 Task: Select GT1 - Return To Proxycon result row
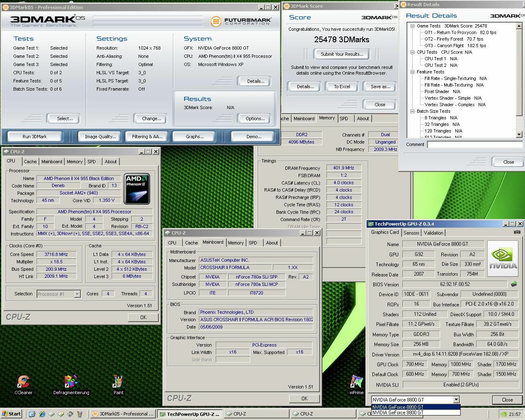coord(460,32)
